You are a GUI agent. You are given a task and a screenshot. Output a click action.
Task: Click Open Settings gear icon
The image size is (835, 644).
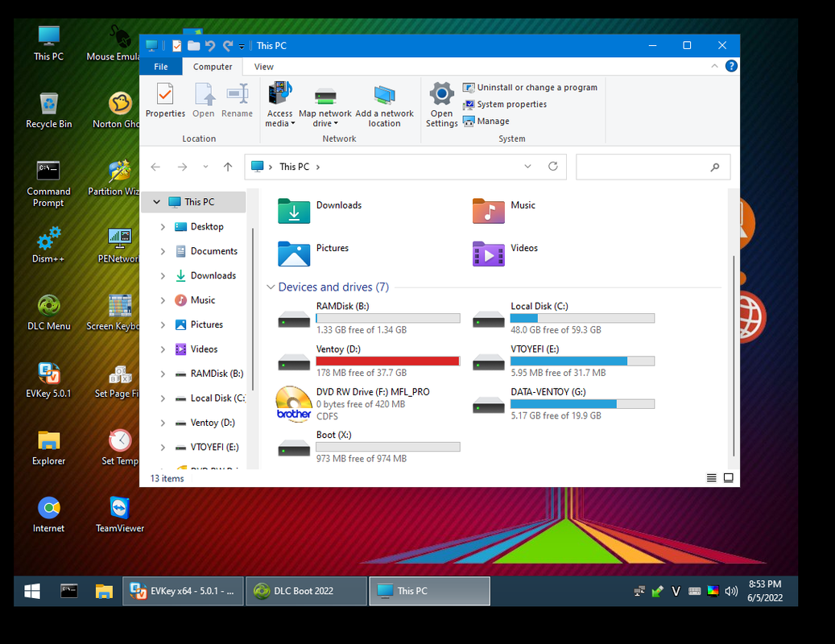click(x=441, y=105)
